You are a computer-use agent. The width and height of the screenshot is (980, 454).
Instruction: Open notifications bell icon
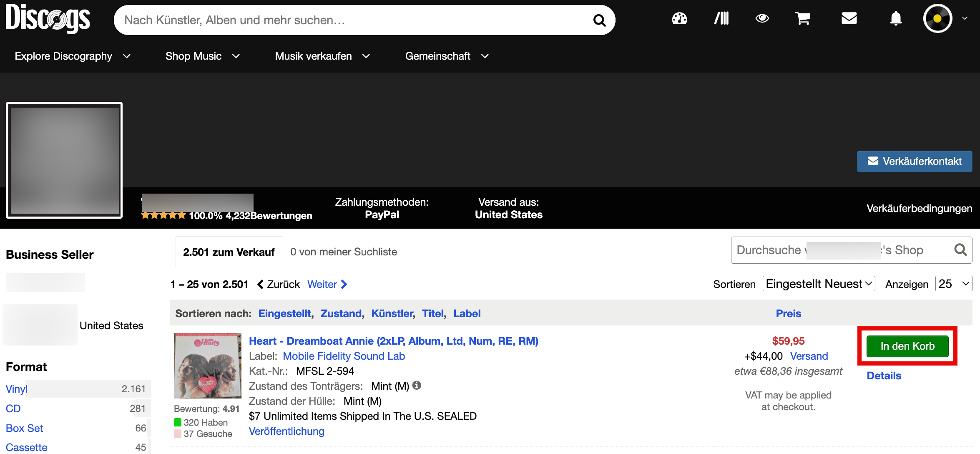point(896,18)
